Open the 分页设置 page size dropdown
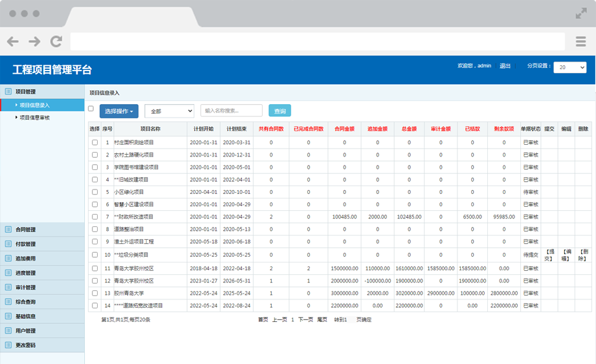This screenshot has width=596, height=364. pos(570,67)
